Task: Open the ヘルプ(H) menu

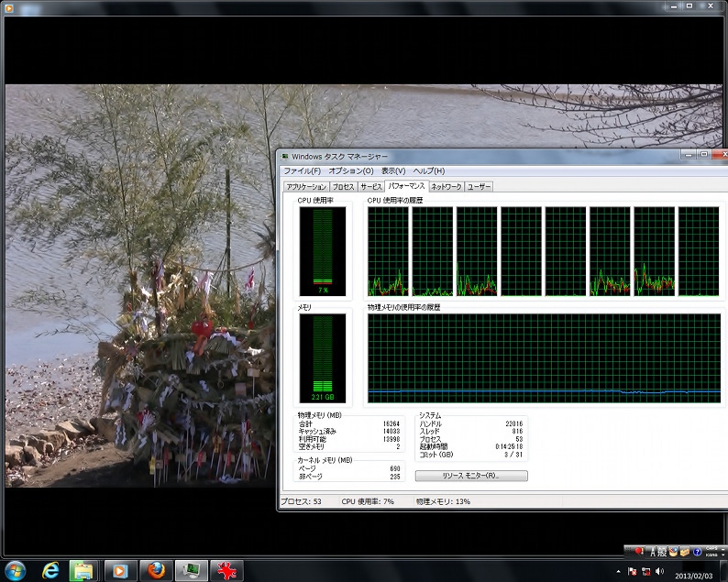Action: coord(428,170)
